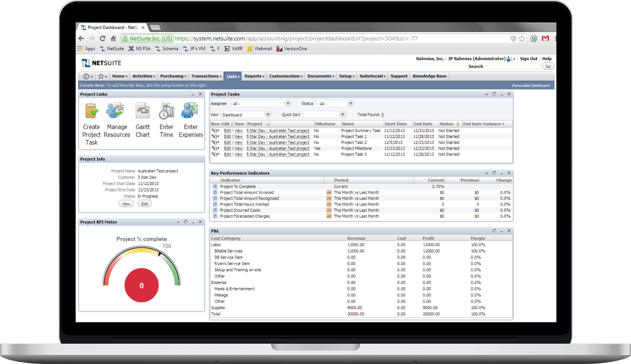Expand Project Tasks portlet menu arrow

click(487, 94)
